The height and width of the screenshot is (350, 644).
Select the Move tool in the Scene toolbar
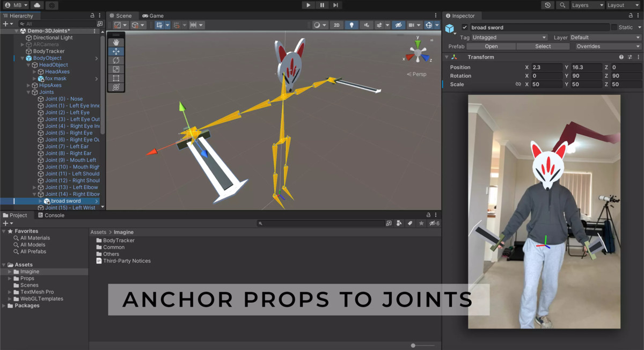tap(116, 51)
